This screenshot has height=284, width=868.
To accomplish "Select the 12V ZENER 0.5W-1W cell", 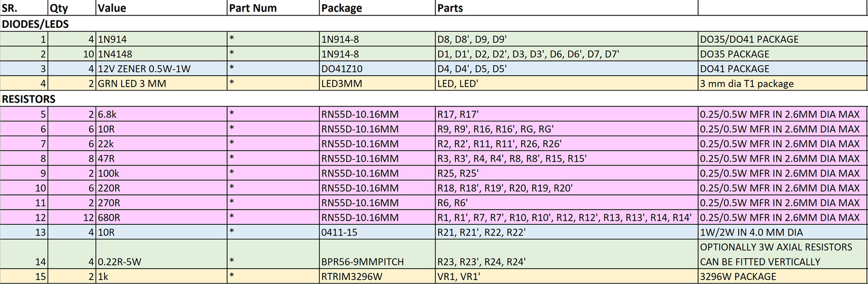I will (161, 69).
